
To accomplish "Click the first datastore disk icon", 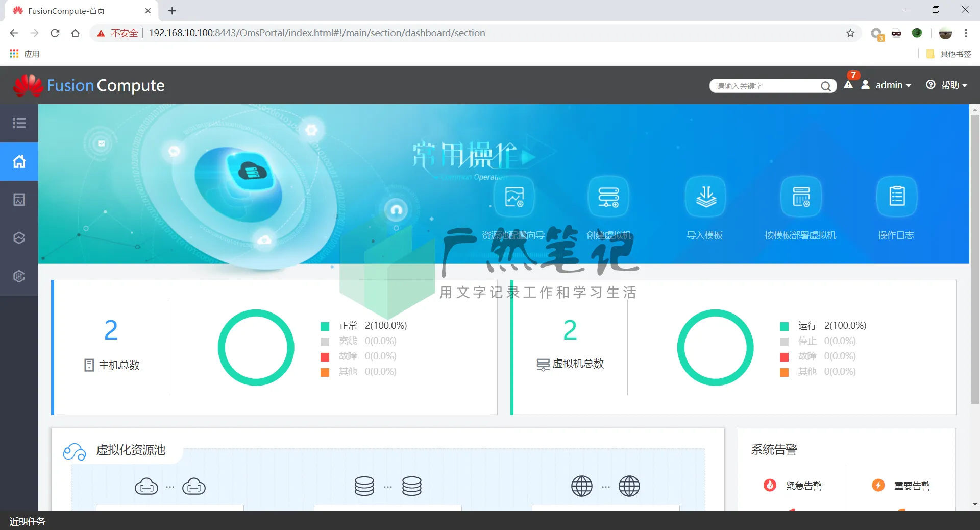I will 364,486.
